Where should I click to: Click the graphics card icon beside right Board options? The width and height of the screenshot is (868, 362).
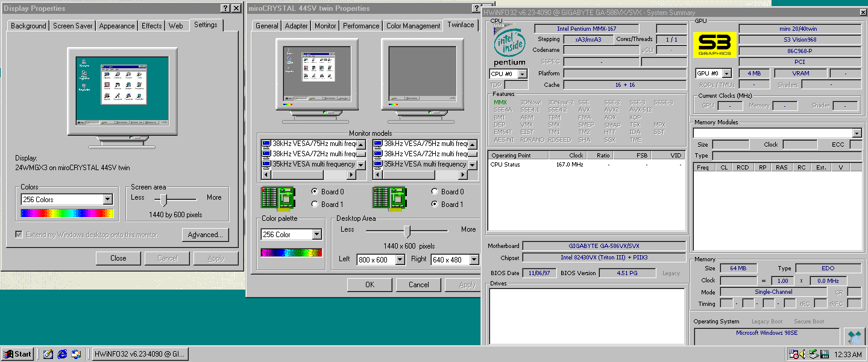click(x=390, y=197)
